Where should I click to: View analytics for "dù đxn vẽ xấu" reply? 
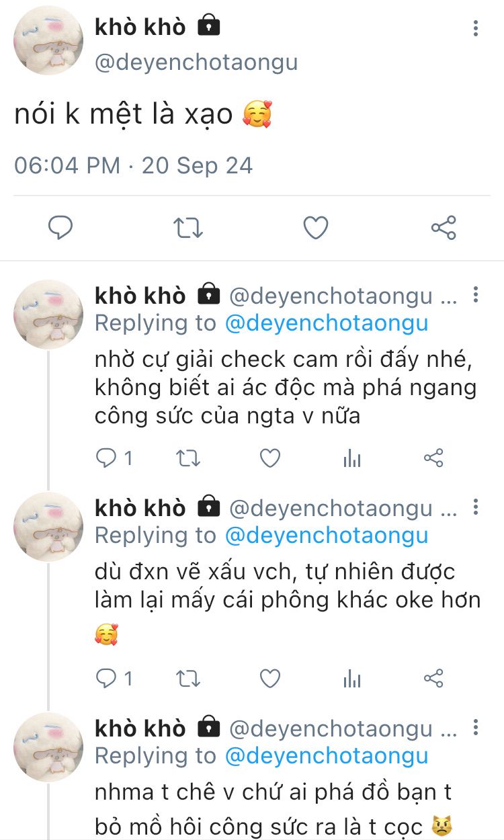(352, 679)
